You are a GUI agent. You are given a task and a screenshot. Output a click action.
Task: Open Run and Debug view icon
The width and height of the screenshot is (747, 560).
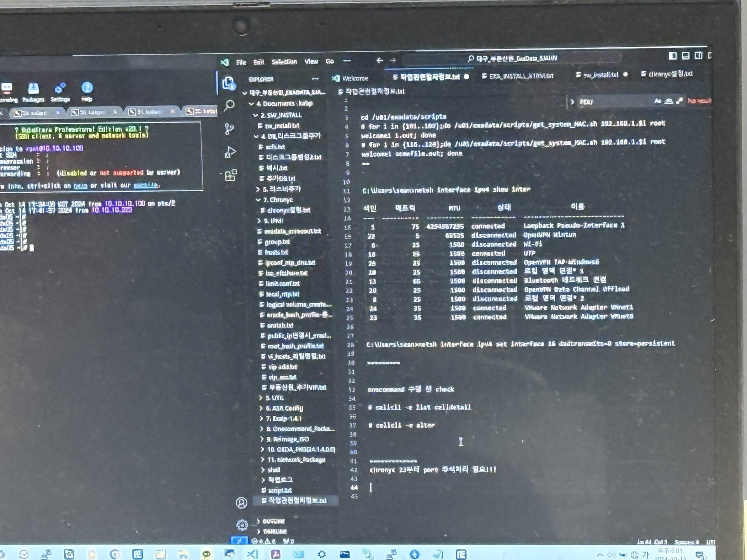pos(230,152)
